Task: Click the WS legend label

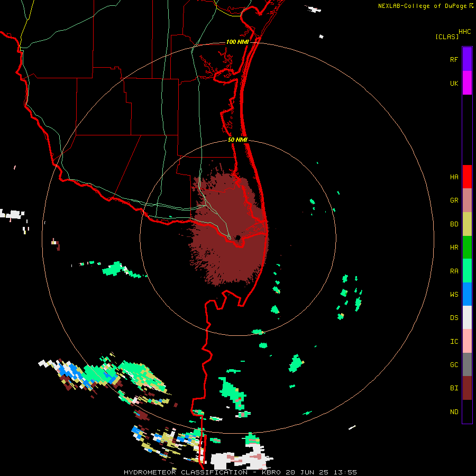Action: (x=454, y=295)
